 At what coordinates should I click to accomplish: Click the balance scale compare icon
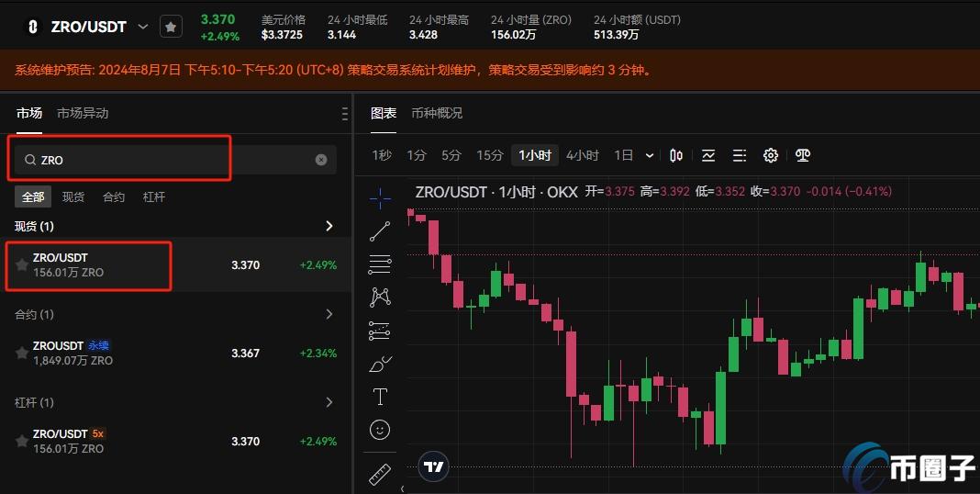coord(803,155)
